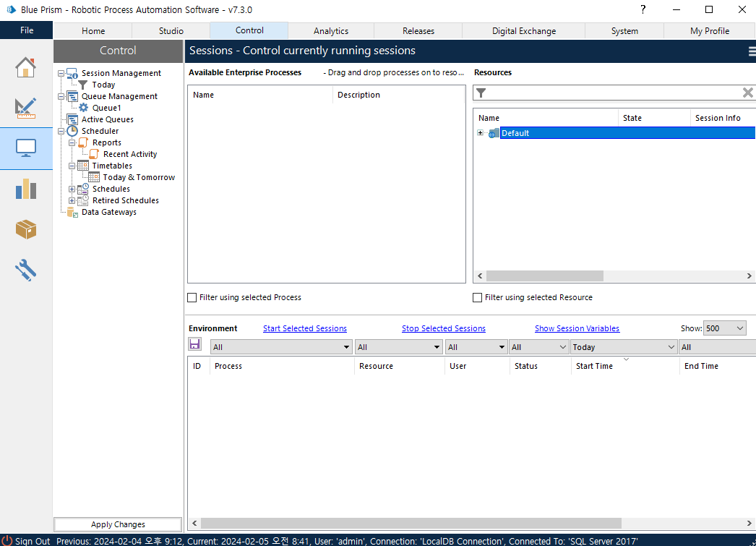
Task: Switch to the Releases tab
Action: pyautogui.click(x=418, y=31)
